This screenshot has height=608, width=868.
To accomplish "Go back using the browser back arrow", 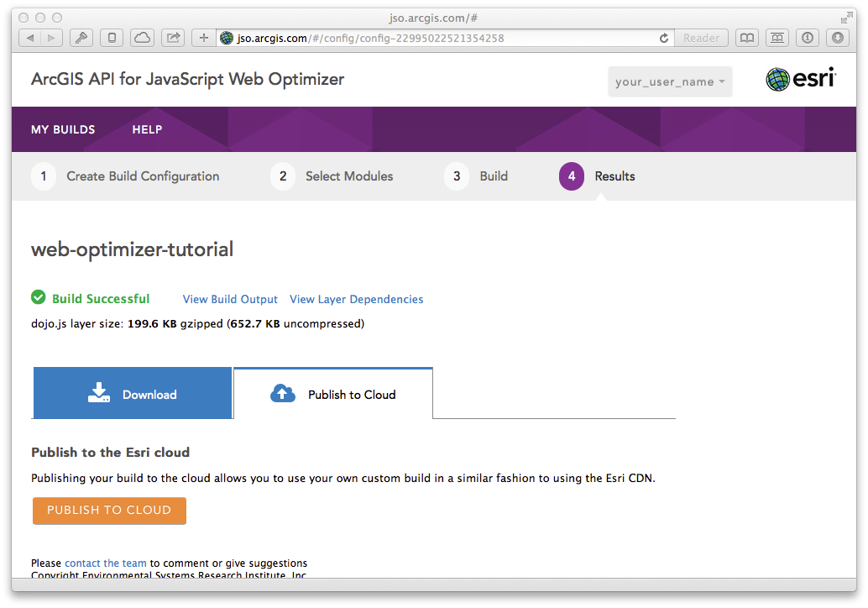I will point(30,38).
